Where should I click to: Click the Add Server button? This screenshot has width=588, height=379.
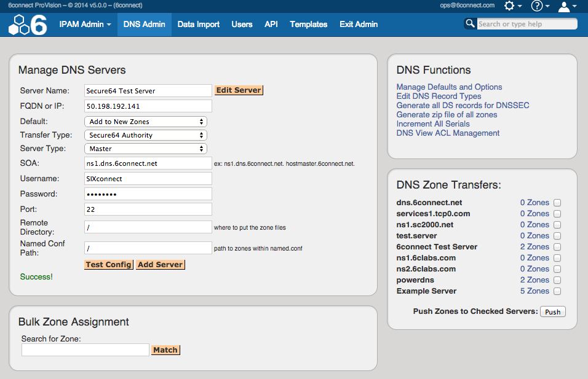(160, 265)
